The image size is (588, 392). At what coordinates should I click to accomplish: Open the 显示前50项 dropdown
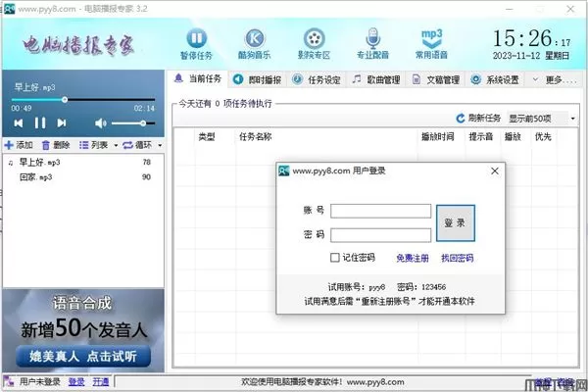click(542, 119)
